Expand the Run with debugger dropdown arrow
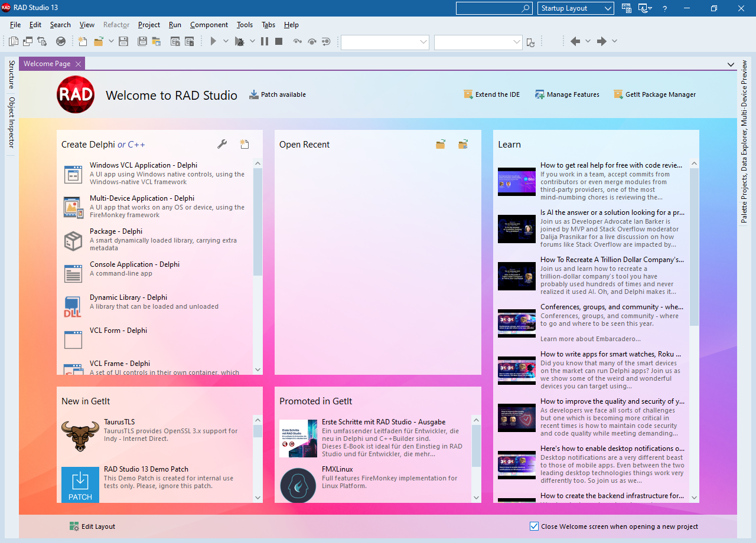Image resolution: width=756 pixels, height=543 pixels. (x=252, y=41)
